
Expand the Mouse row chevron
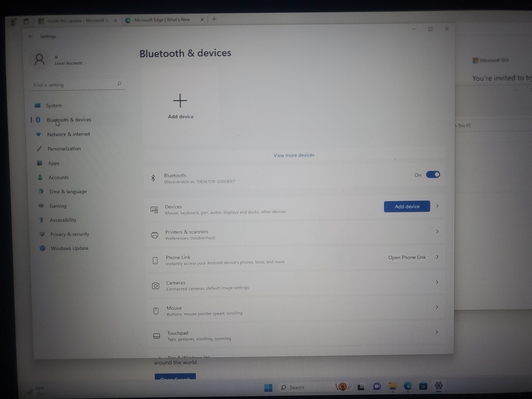[x=437, y=307]
